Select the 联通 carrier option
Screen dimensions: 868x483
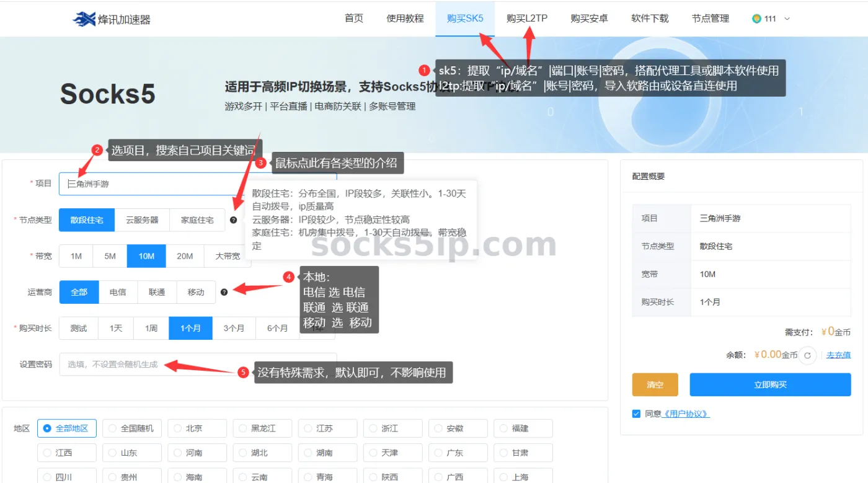(x=157, y=292)
